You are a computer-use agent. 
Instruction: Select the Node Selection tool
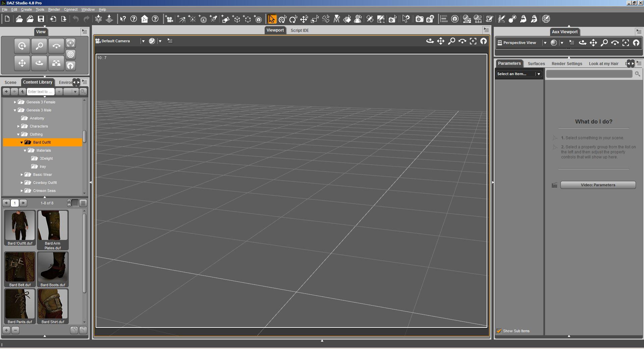[x=272, y=19]
